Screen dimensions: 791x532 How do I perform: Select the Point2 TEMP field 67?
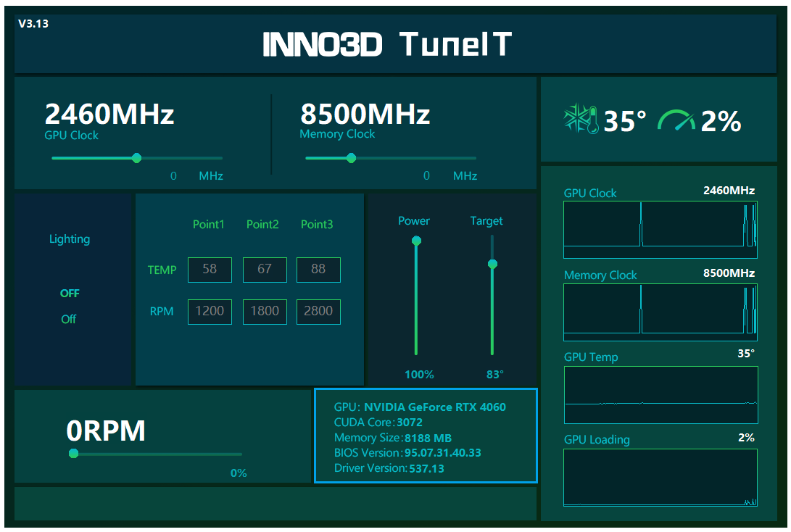click(265, 270)
